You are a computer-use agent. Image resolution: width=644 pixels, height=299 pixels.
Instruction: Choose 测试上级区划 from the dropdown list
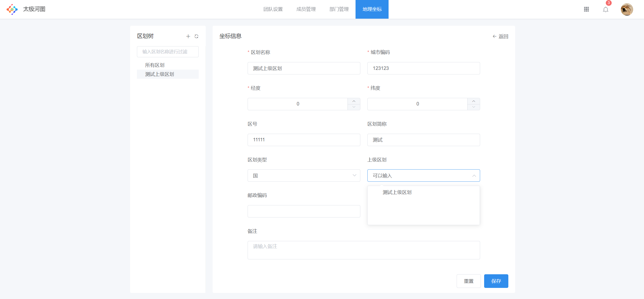tap(424, 192)
